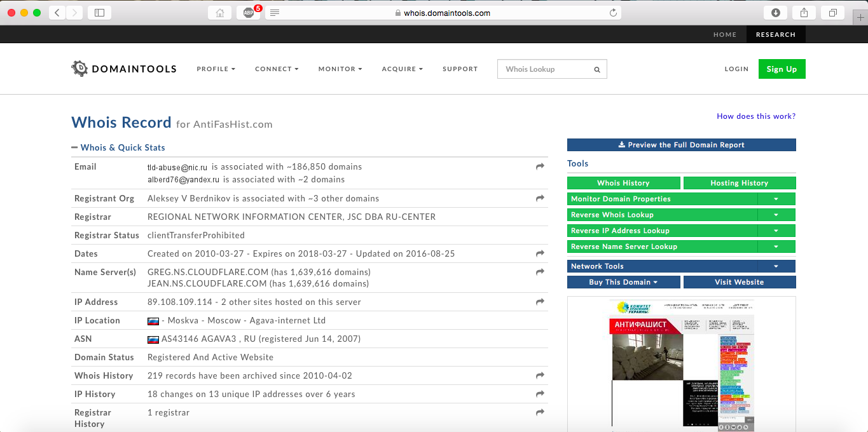Click the green Sign Up button
868x432 pixels.
[782, 69]
